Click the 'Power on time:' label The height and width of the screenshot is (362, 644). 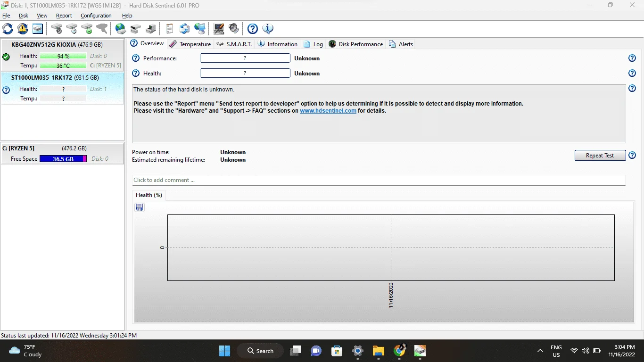(151, 152)
